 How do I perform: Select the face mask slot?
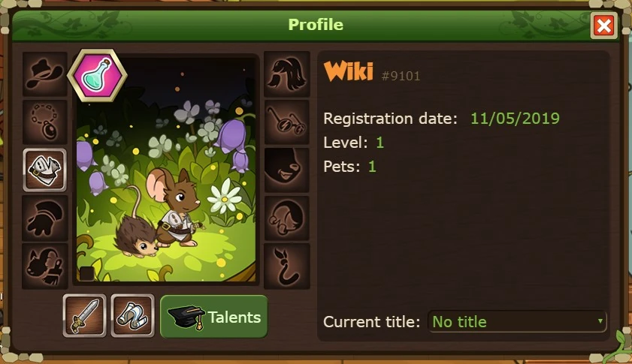[287, 170]
